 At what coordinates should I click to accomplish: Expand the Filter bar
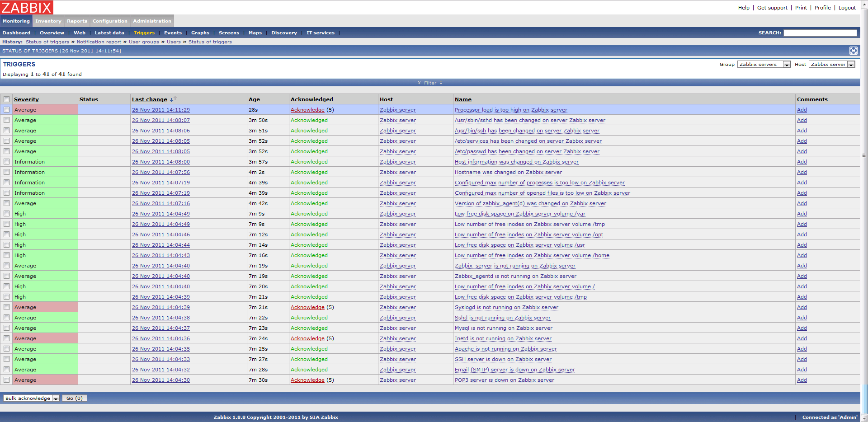pos(430,83)
